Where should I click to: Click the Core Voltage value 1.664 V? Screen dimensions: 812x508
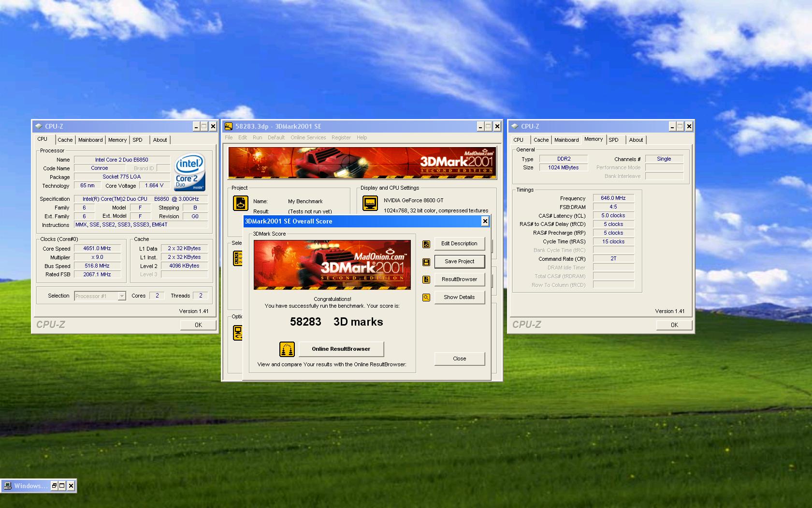click(154, 185)
